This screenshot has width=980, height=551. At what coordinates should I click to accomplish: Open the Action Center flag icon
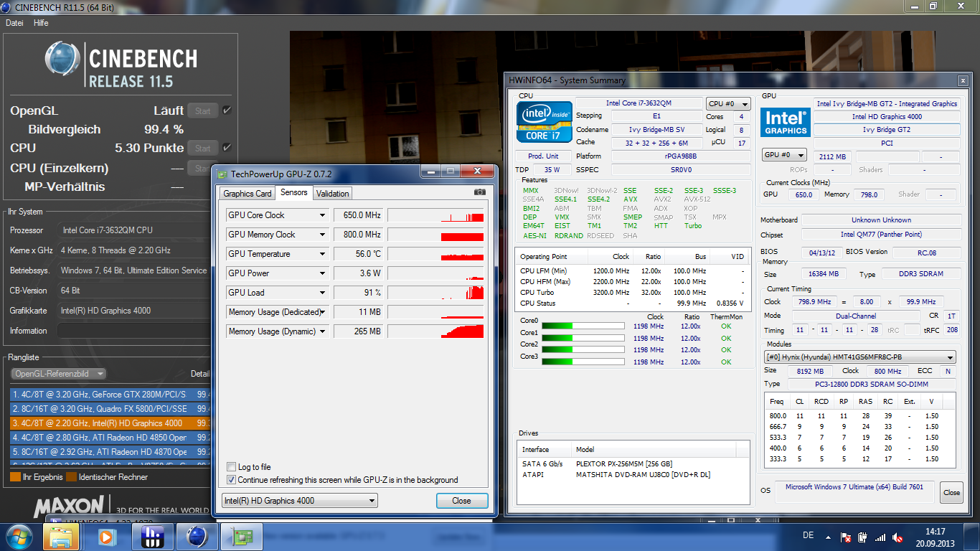(847, 537)
